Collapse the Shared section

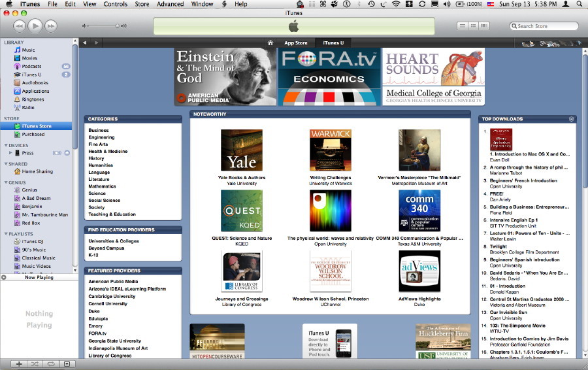tap(6, 164)
